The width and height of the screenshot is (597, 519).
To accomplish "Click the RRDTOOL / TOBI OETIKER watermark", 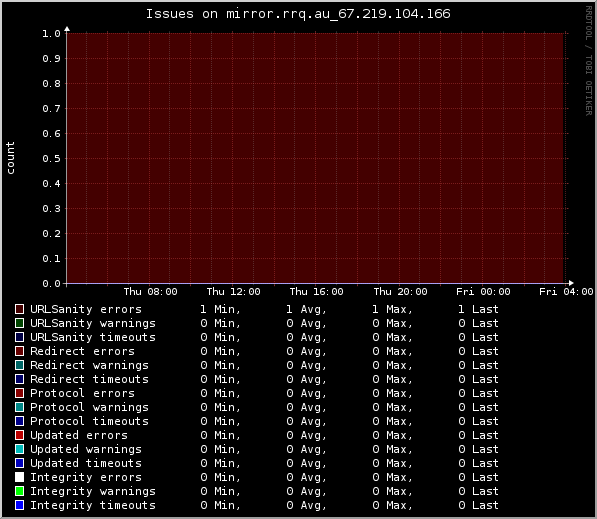I will 589,61.
